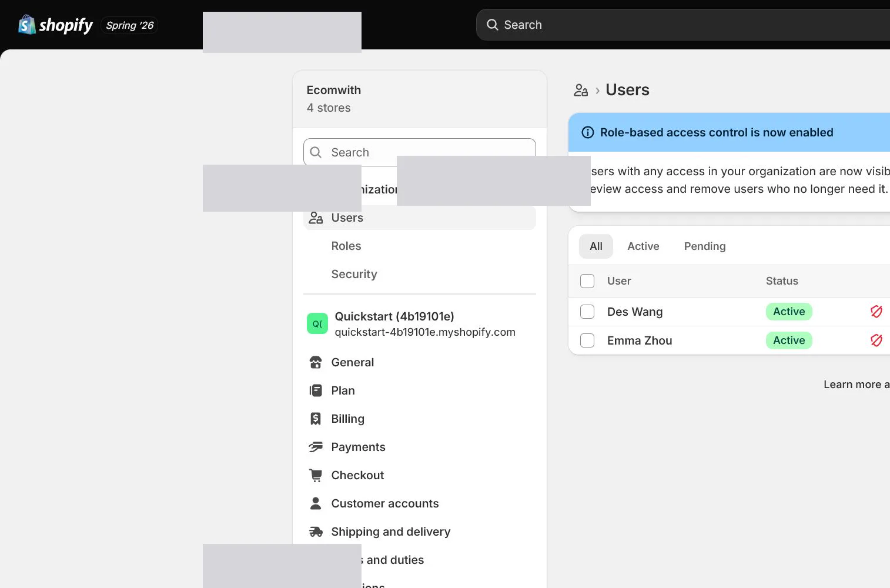Select the Emma Zhou checkbox

(x=587, y=340)
